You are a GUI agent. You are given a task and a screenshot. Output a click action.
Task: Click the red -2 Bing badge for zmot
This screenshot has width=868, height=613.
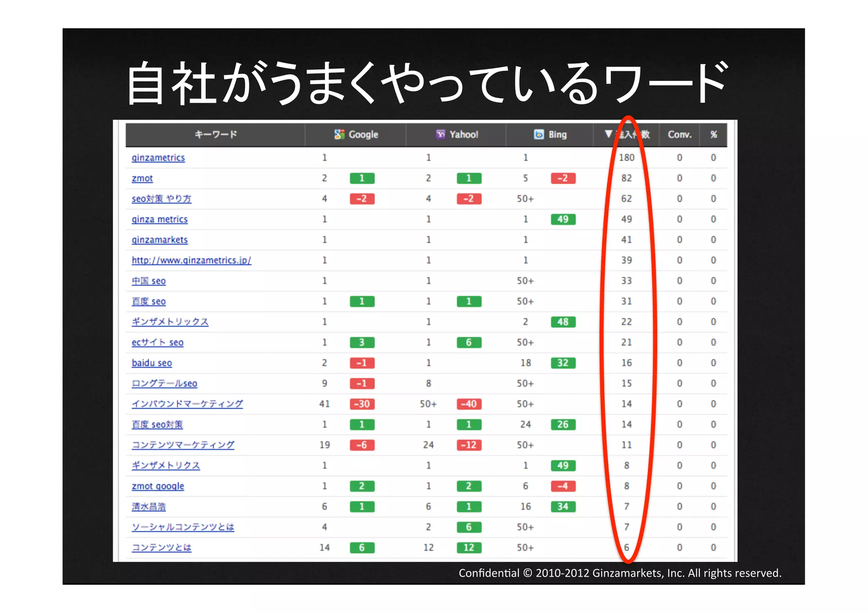point(563,178)
